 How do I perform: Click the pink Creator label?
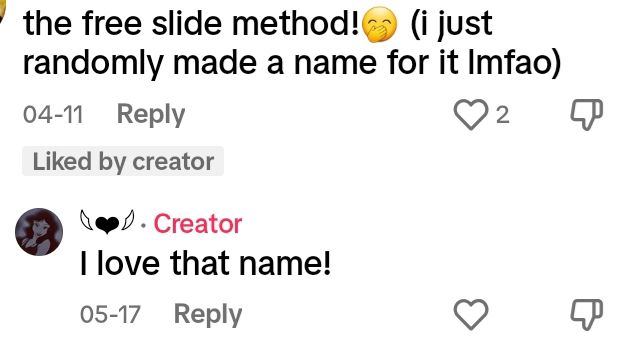click(198, 224)
